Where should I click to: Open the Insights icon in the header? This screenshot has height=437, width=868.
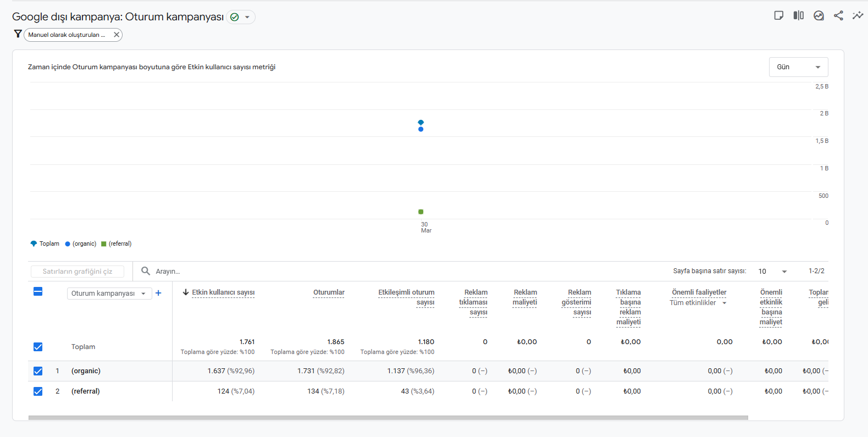819,15
